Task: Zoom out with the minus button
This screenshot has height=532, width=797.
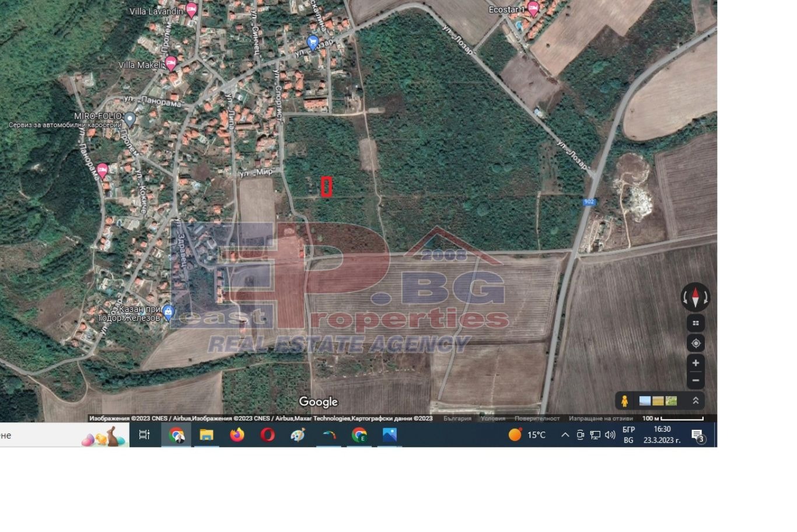Action: [x=695, y=380]
